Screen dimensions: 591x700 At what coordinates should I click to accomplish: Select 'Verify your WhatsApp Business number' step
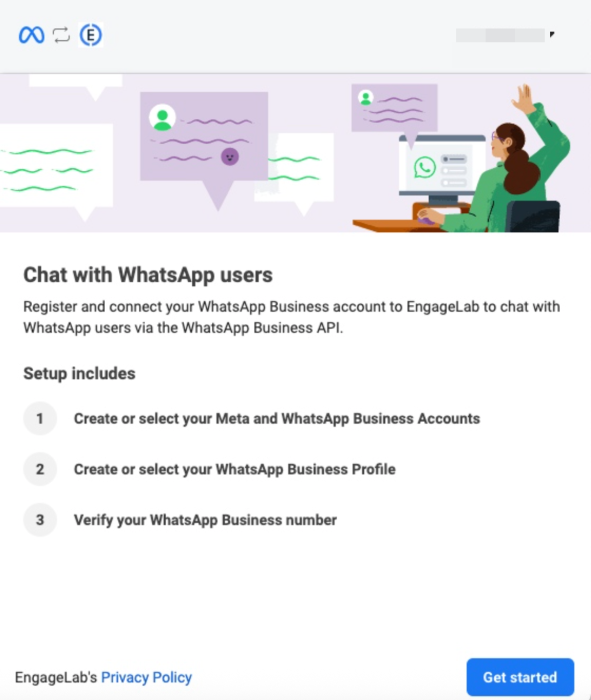point(205,520)
